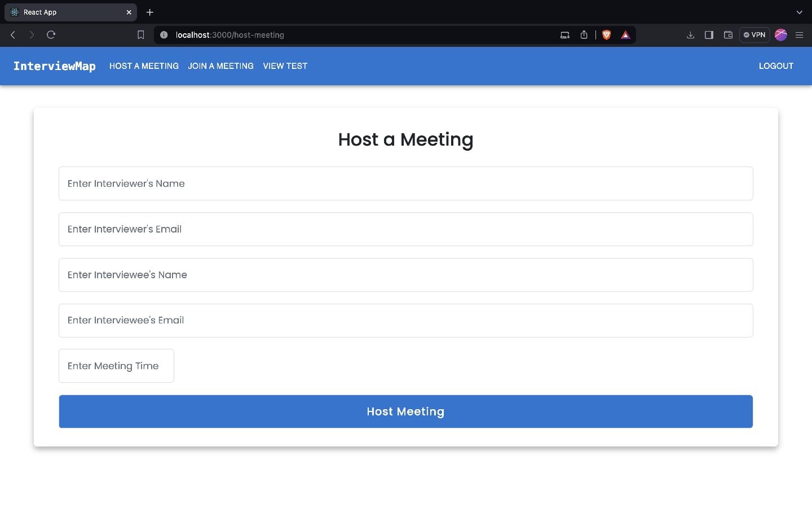Click the Meeting Time field
The height and width of the screenshot is (508, 812).
pyautogui.click(x=116, y=366)
